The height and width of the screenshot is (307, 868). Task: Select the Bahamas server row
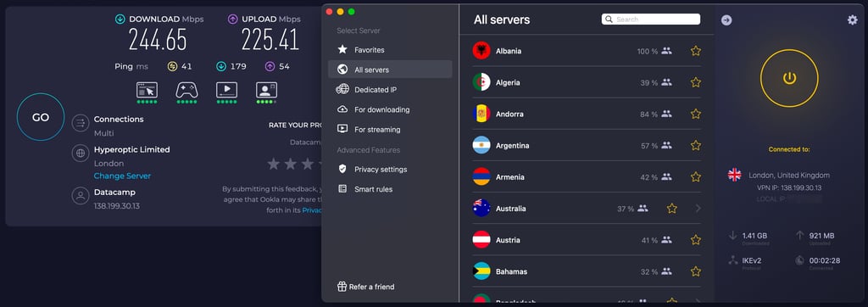[x=587, y=271]
